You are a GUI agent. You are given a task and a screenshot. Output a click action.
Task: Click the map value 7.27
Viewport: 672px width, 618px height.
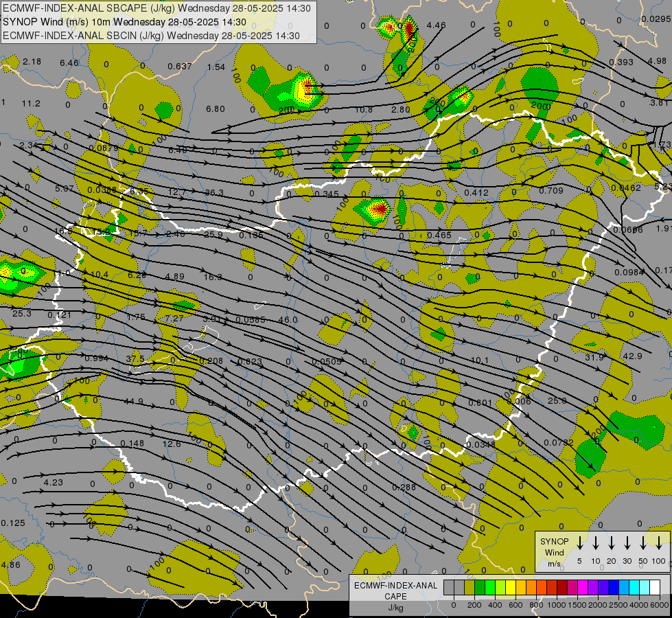click(174, 318)
